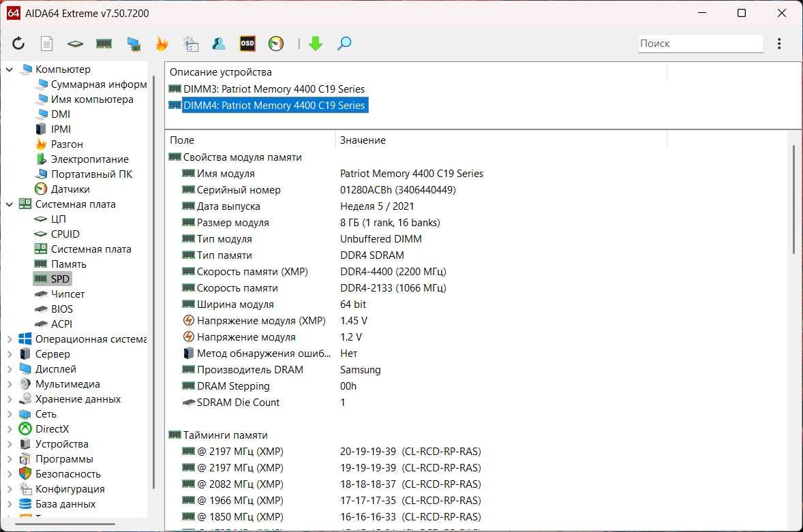Select the @ 1966 МГц (XMP) timing row
Viewport: 803px width, 532px height.
pyautogui.click(x=331, y=500)
